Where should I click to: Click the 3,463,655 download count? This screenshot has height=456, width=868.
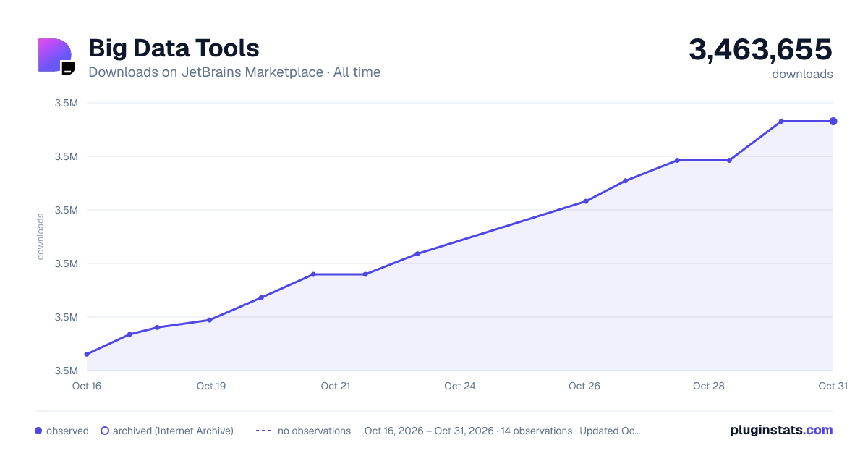(760, 49)
